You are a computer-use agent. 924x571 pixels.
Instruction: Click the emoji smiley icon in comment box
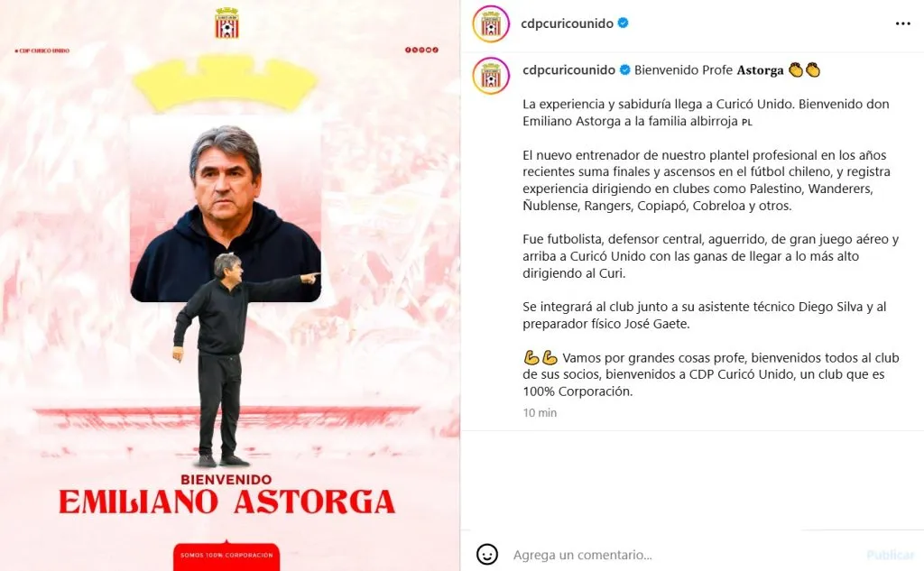pyautogui.click(x=486, y=555)
